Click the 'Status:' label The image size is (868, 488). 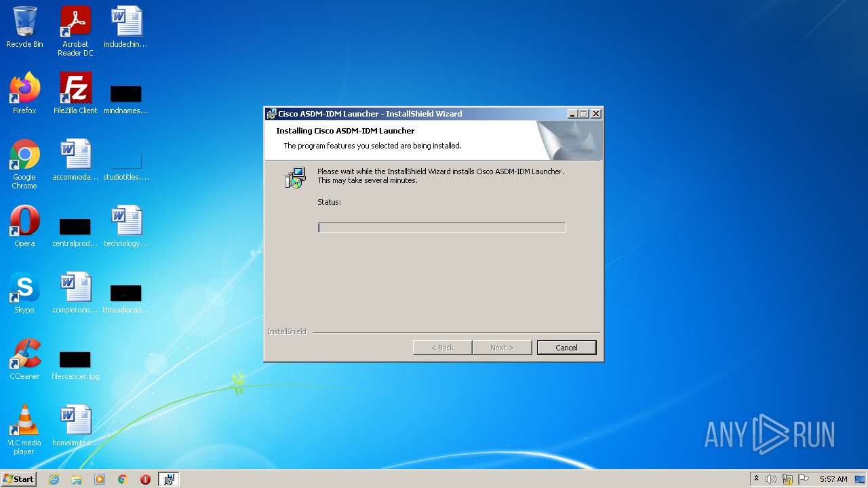(x=329, y=202)
